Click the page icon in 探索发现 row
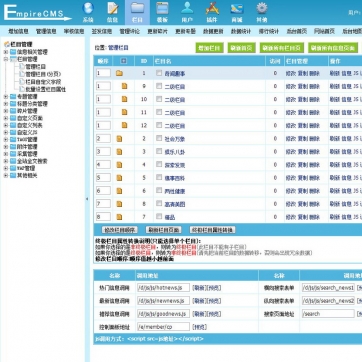 [119, 165]
